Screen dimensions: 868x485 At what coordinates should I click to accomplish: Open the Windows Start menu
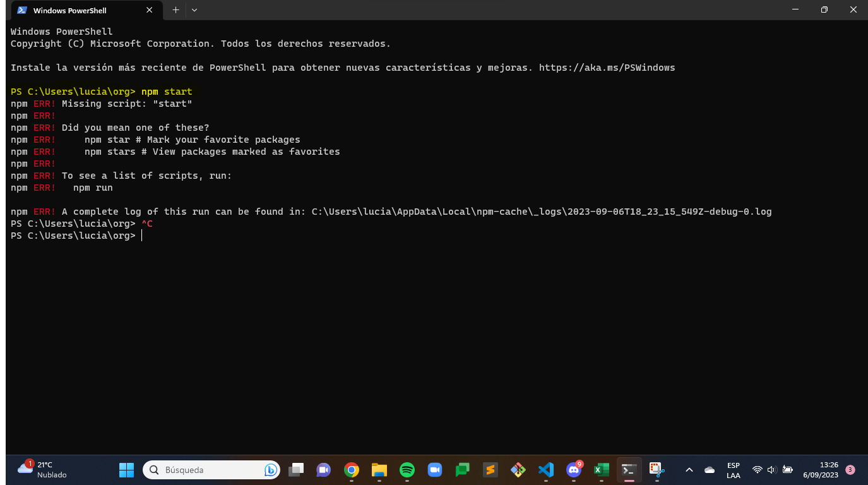[x=126, y=470]
